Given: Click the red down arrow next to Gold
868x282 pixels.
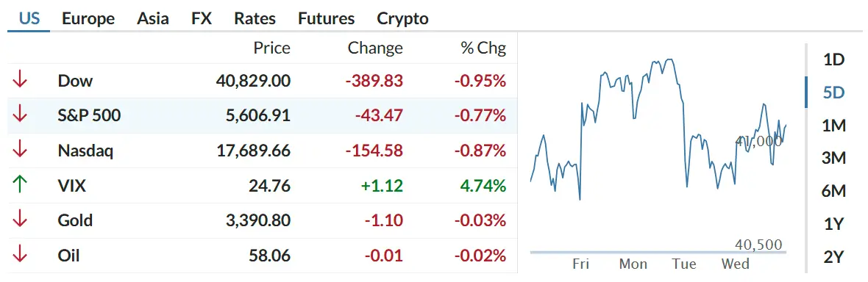Looking at the screenshot, I should (x=20, y=220).
